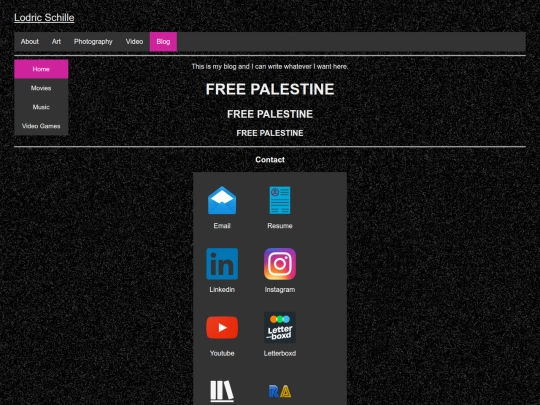Open the Music blog category
The height and width of the screenshot is (405, 540).
coord(41,107)
